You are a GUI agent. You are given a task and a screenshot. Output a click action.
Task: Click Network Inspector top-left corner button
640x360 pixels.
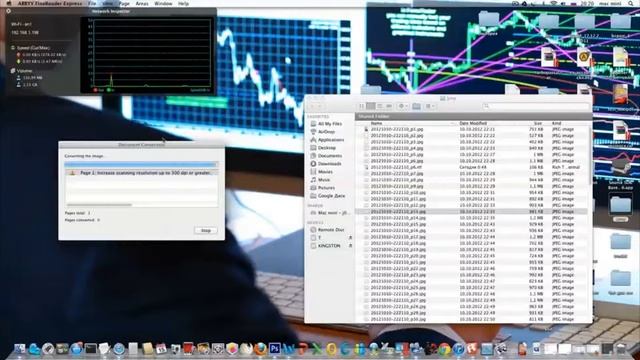(8, 11)
